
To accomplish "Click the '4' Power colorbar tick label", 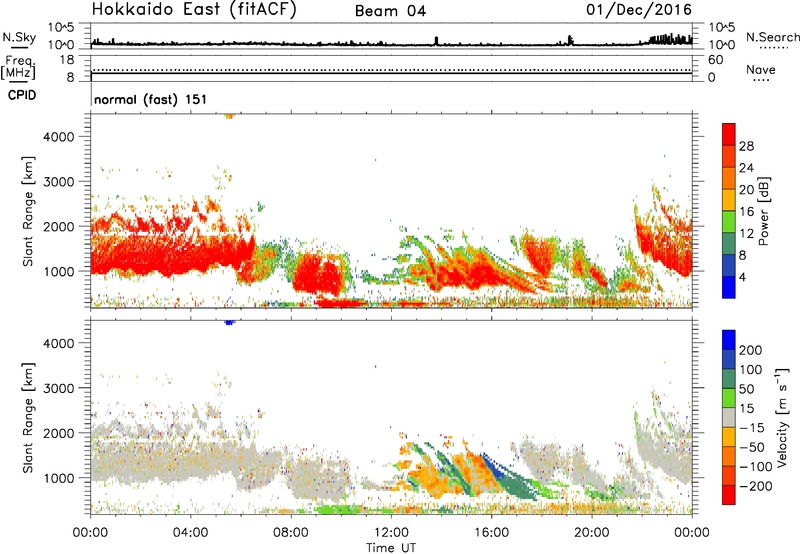I will click(743, 278).
